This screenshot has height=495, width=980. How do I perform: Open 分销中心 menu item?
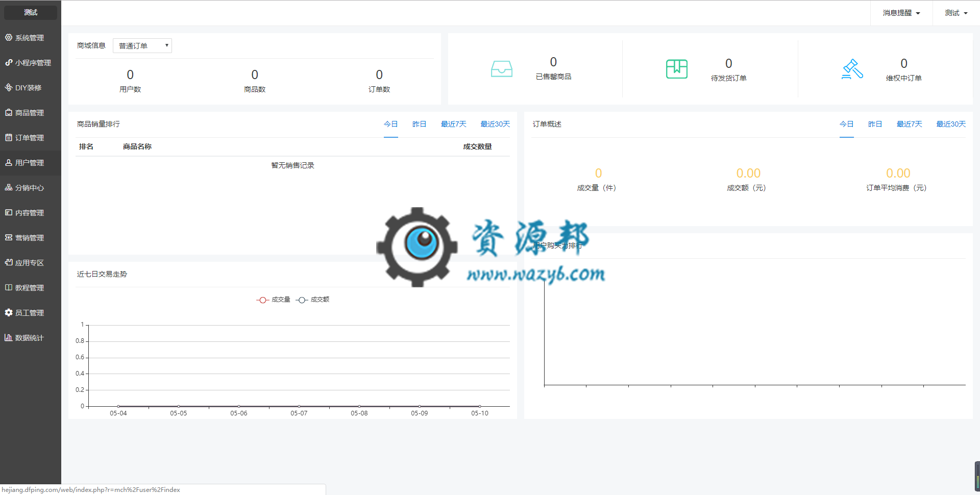pyautogui.click(x=31, y=188)
